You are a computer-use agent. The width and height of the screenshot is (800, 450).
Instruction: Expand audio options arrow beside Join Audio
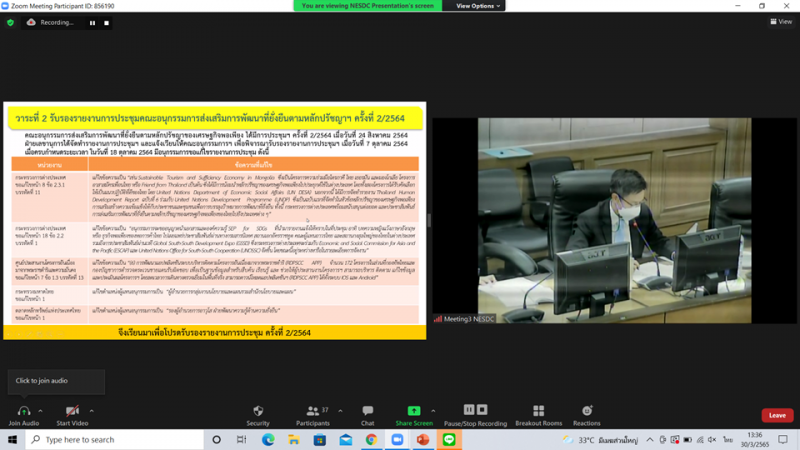pos(40,411)
